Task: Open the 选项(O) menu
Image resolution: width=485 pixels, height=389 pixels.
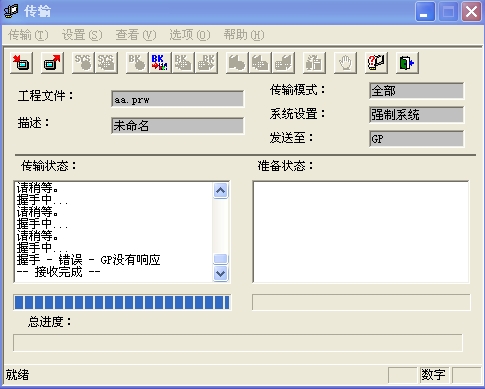Action: [190, 35]
